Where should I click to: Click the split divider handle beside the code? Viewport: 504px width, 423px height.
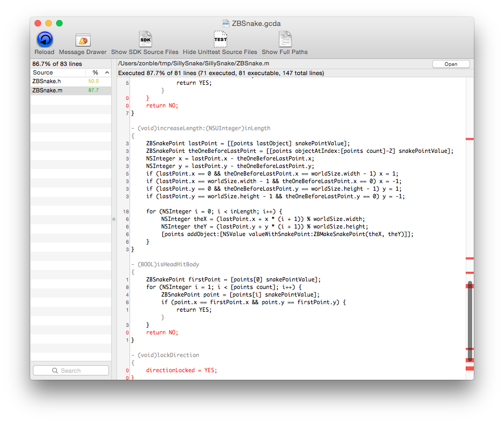tap(114, 219)
